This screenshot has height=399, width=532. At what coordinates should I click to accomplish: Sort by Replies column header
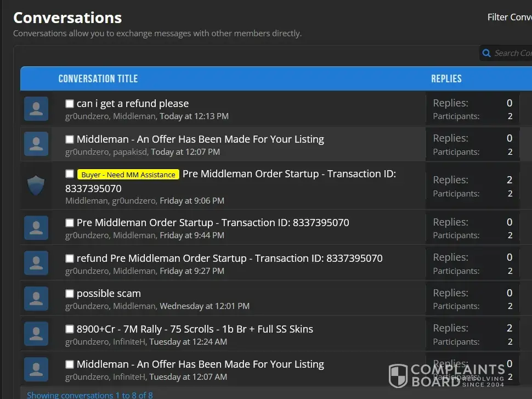[x=446, y=78]
